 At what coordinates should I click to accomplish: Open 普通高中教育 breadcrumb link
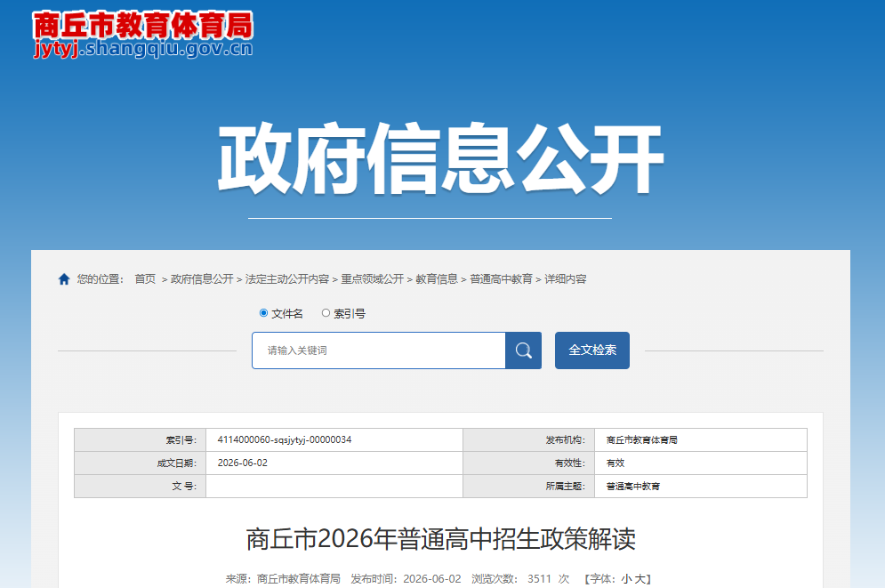501,278
